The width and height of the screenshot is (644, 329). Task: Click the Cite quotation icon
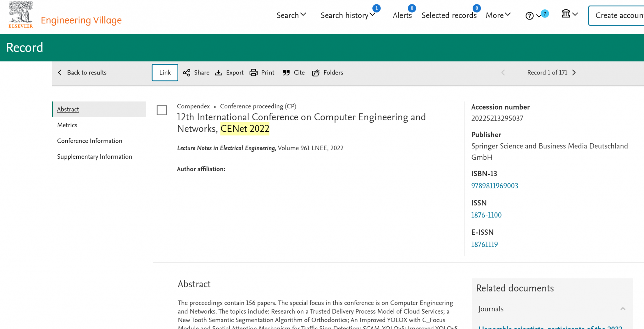pos(286,73)
